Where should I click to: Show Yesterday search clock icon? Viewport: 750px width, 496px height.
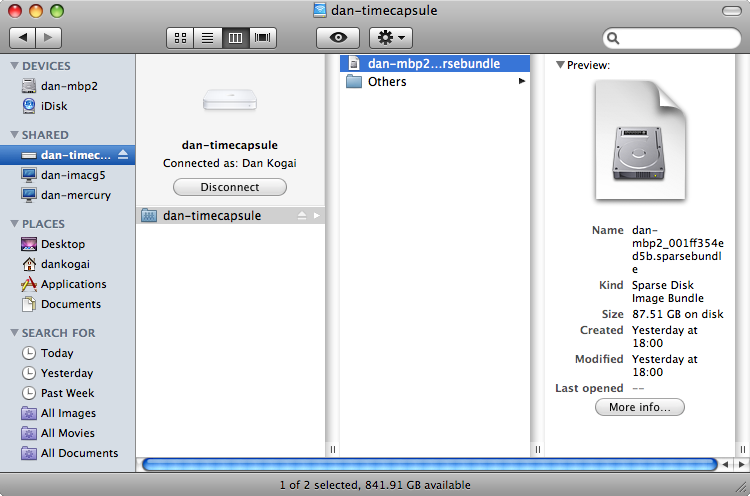29,373
